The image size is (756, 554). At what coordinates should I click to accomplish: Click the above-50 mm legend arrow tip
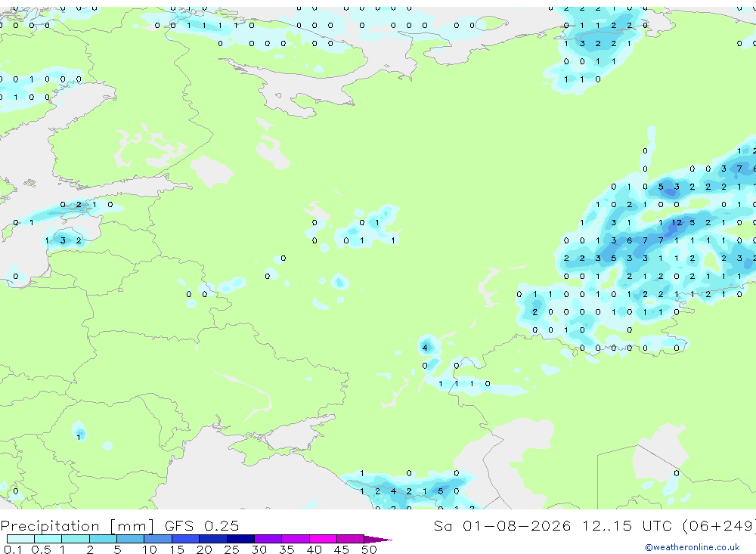click(379, 539)
